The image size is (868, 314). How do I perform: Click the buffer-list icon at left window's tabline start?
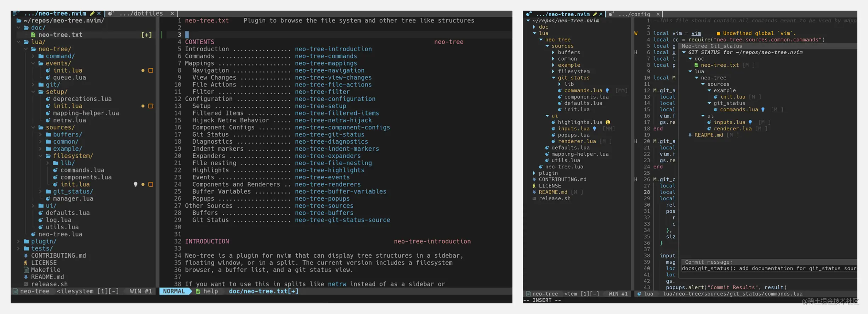tap(16, 13)
